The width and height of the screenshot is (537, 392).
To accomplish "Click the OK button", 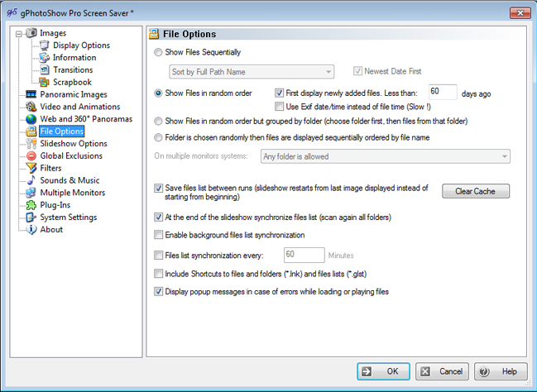I will click(383, 372).
